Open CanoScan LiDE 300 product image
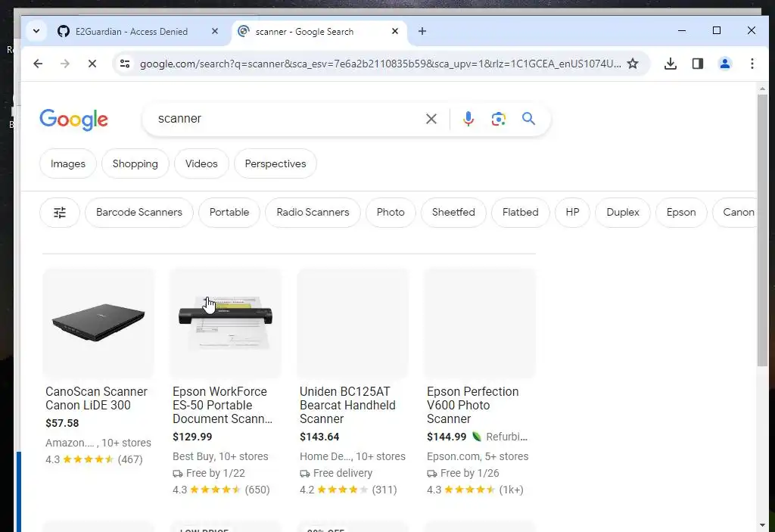Image resolution: width=775 pixels, height=532 pixels. [x=98, y=323]
